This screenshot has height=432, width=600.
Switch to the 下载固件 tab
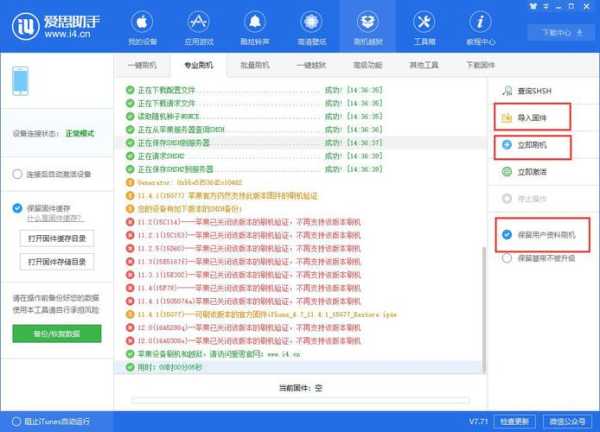(x=480, y=65)
